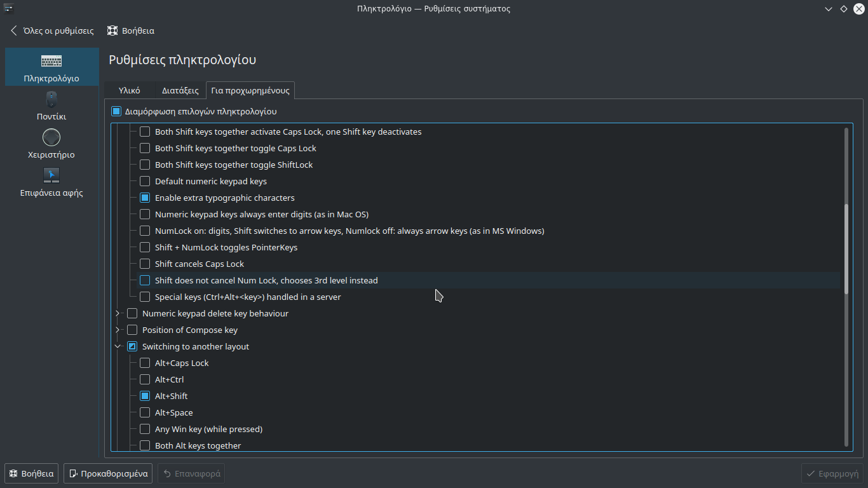Switch to the Διατάξεις tab
The image size is (868, 488).
tap(180, 90)
